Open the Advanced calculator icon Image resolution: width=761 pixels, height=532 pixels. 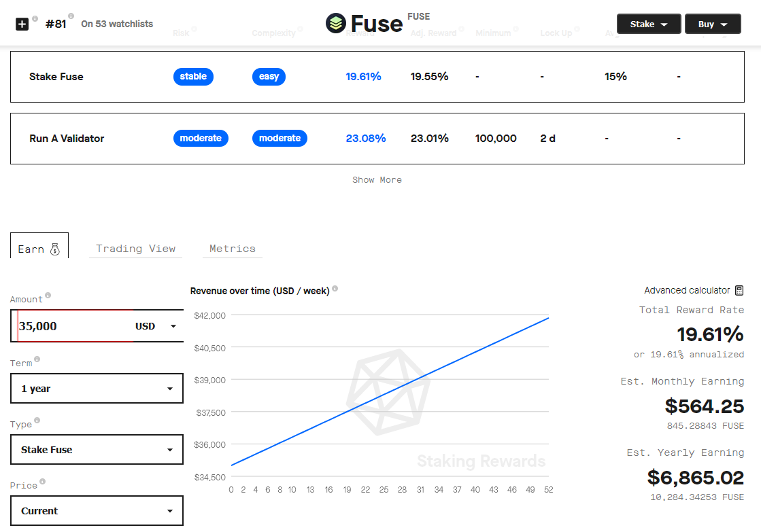[x=739, y=291]
